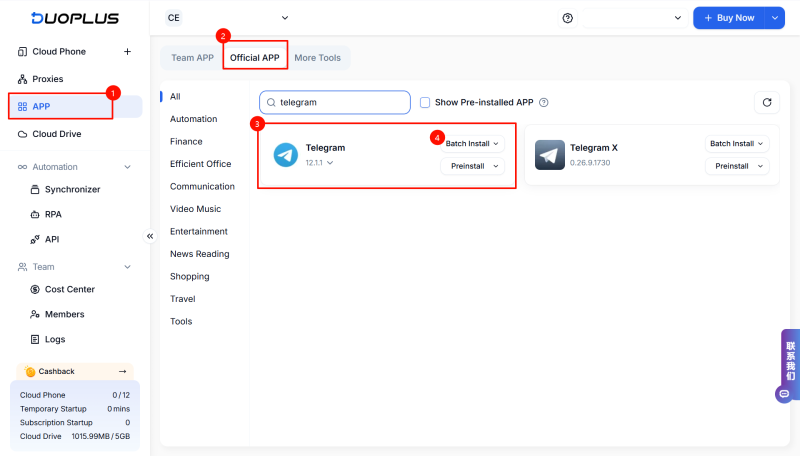Click the plus icon next to Cloud Phone
Image resolution: width=800 pixels, height=456 pixels.
click(127, 52)
